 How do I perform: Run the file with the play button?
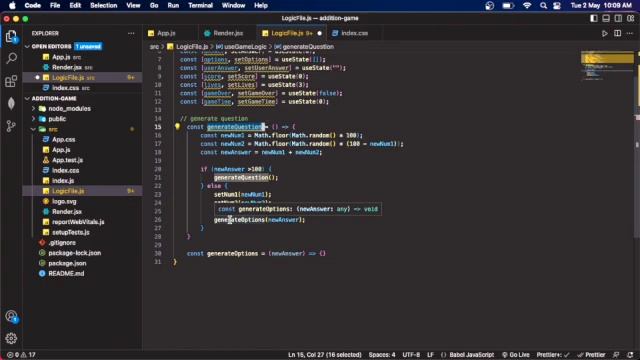tap(604, 33)
